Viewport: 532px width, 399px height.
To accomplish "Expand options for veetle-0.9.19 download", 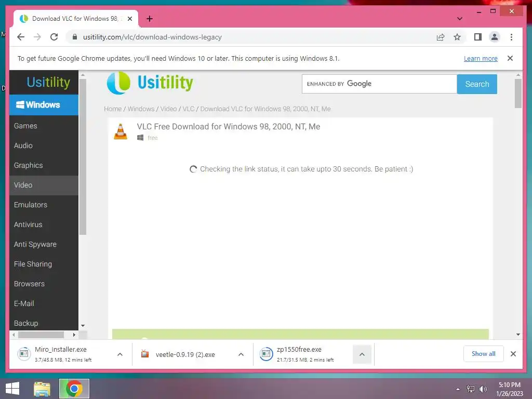I will click(241, 354).
